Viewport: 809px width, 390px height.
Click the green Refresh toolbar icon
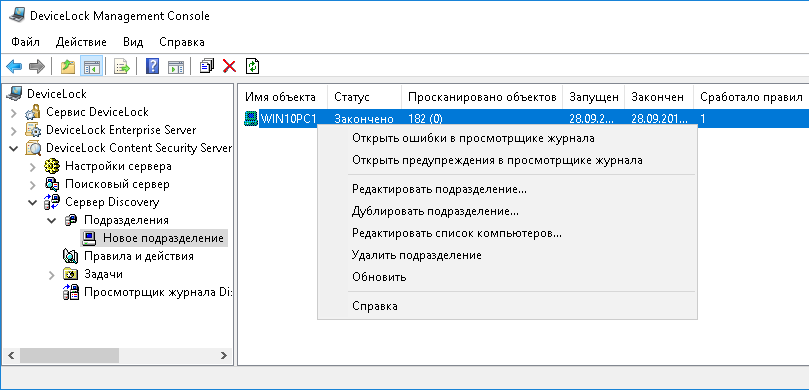(252, 66)
